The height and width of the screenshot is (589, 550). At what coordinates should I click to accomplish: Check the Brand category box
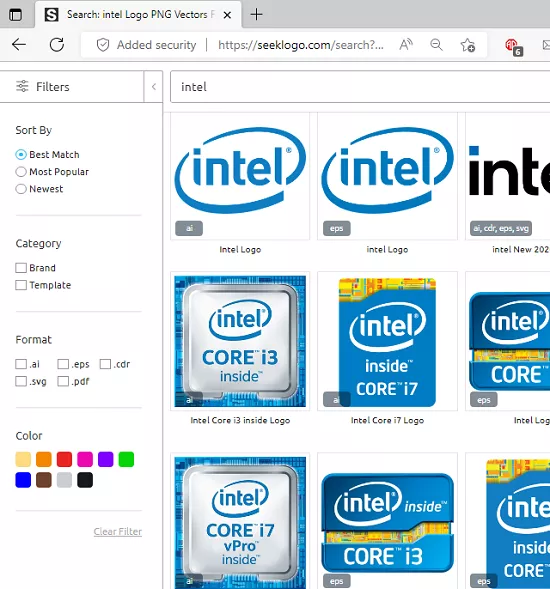coord(21,268)
